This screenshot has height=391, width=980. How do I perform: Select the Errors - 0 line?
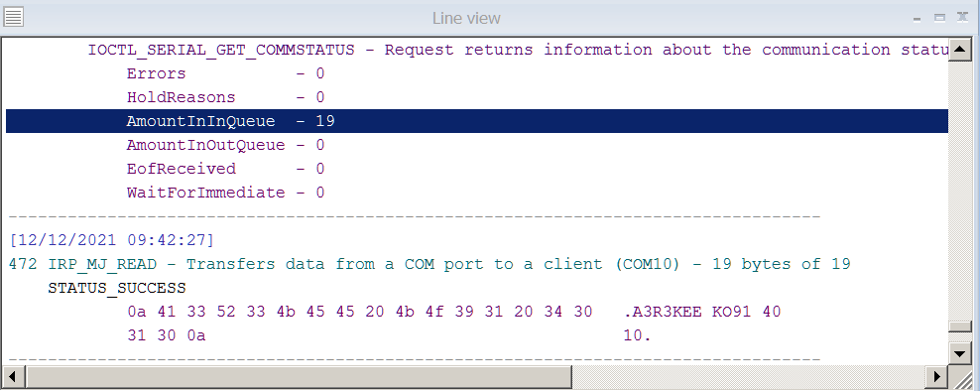pos(225,73)
